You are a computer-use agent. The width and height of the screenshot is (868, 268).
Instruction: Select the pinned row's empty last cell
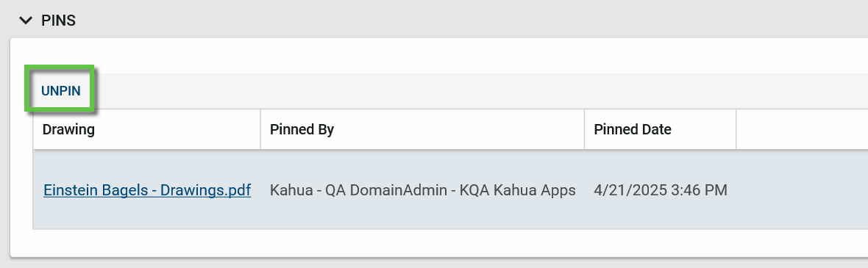tap(802, 190)
